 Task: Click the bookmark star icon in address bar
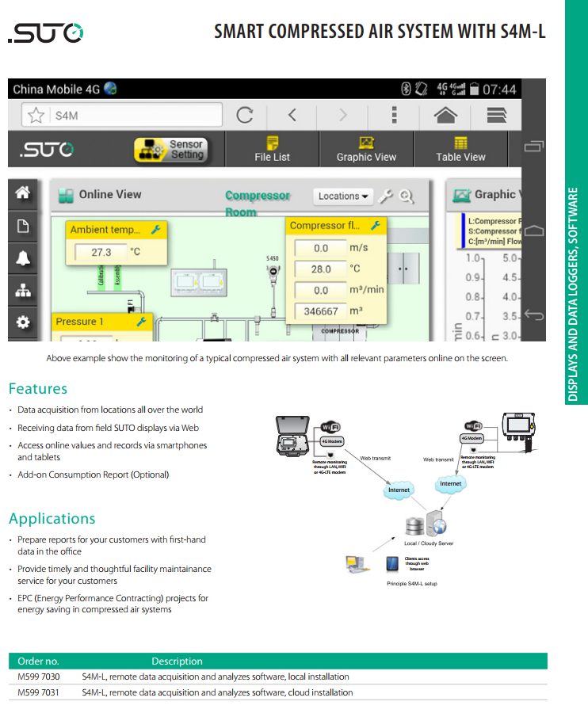(x=36, y=116)
